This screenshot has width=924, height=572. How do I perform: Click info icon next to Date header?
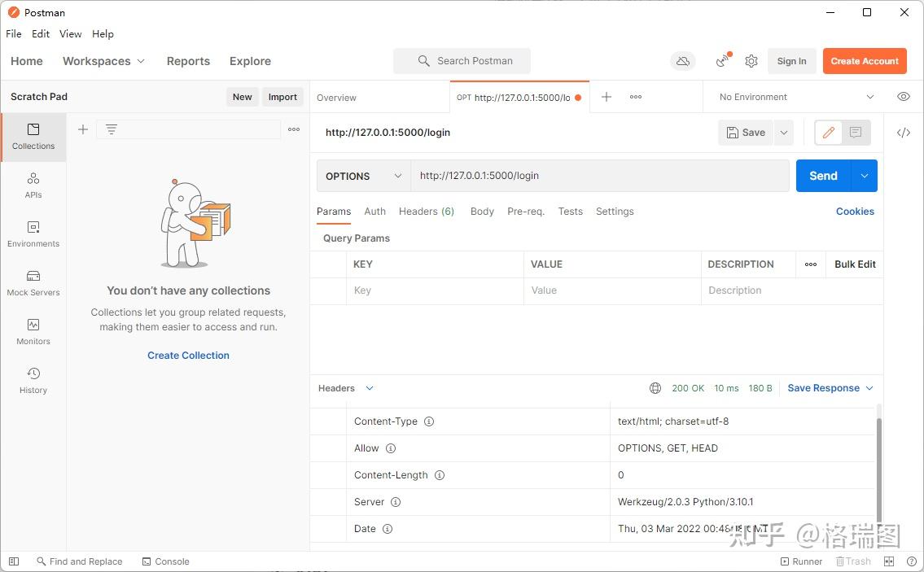(388, 529)
